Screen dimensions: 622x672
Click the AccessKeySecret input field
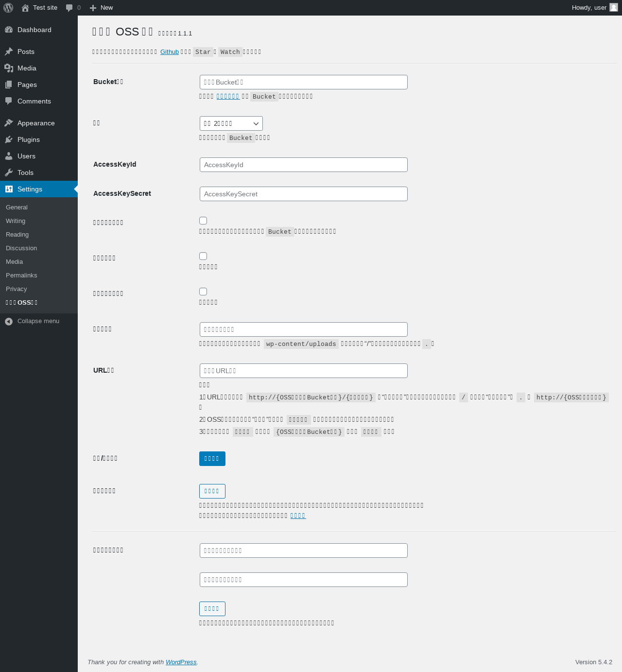[304, 194]
